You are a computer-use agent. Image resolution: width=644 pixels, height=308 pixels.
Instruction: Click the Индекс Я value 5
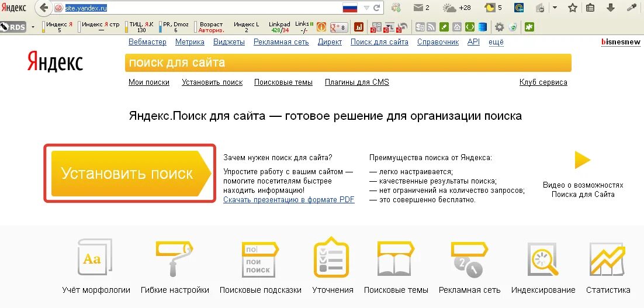[59, 30]
